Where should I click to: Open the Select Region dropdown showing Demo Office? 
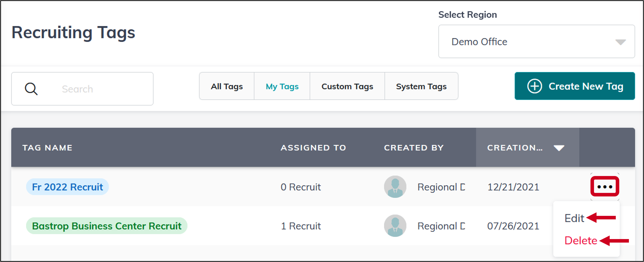[x=536, y=42]
